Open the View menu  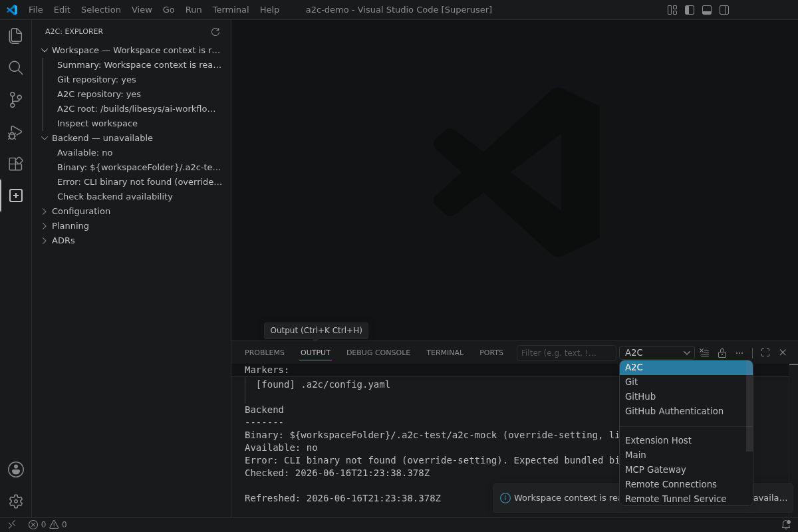pyautogui.click(x=142, y=10)
